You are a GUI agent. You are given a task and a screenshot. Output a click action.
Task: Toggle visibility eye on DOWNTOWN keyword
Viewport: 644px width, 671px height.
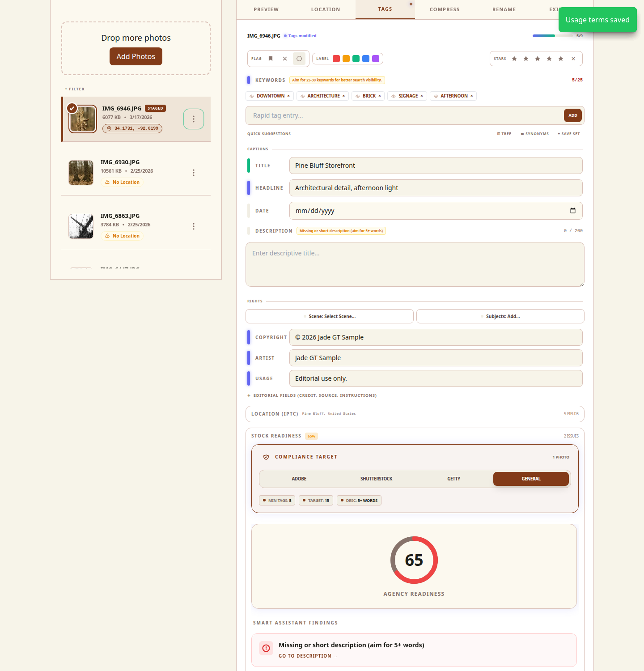click(252, 96)
